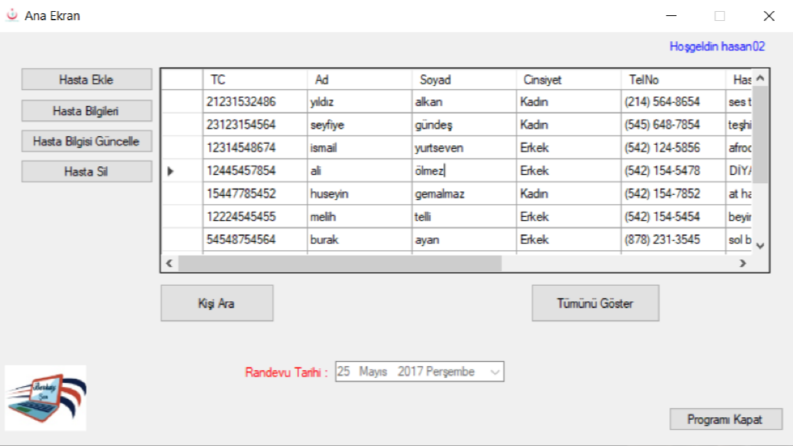Screen dimensions: 793x446
Task: Minimize the Ana Ekran window
Action: tap(671, 16)
